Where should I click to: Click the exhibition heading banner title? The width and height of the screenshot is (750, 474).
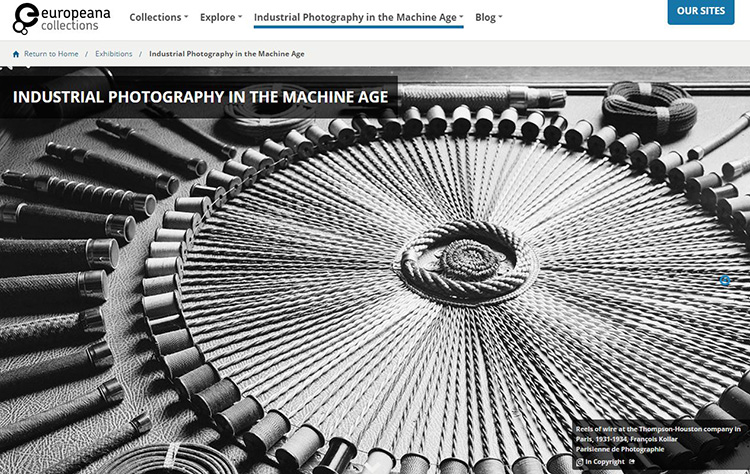(200, 98)
